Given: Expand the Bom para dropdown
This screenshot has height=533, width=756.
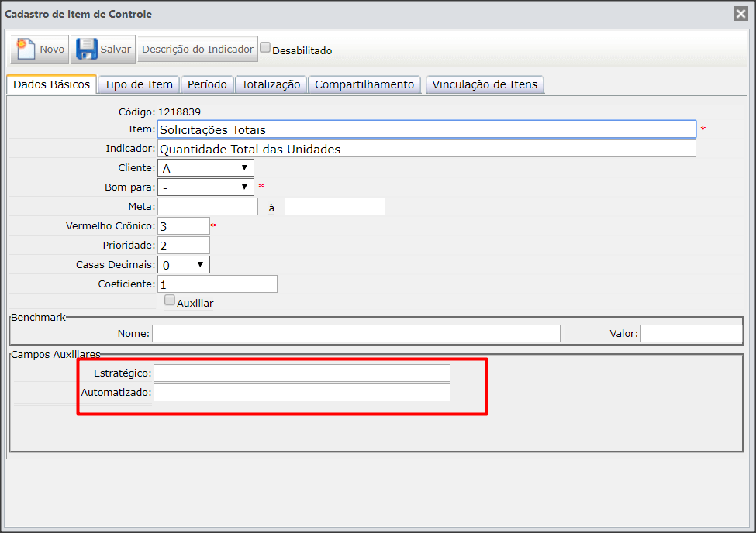Looking at the screenshot, I should pos(206,187).
